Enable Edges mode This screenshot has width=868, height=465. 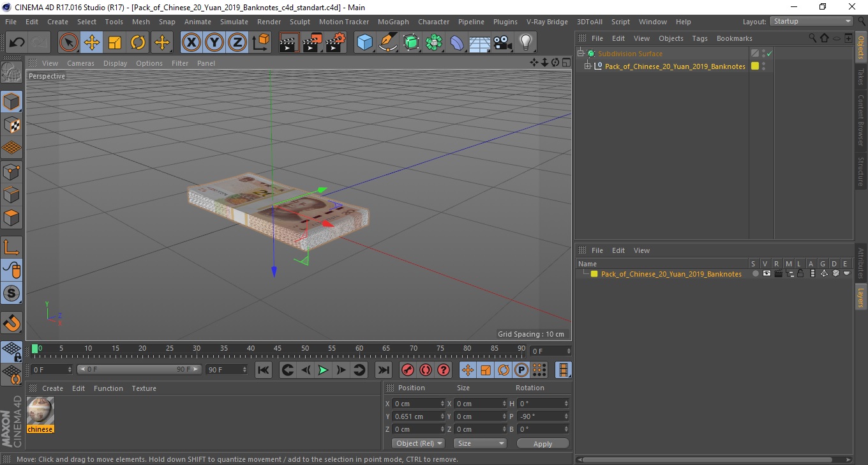click(x=11, y=194)
